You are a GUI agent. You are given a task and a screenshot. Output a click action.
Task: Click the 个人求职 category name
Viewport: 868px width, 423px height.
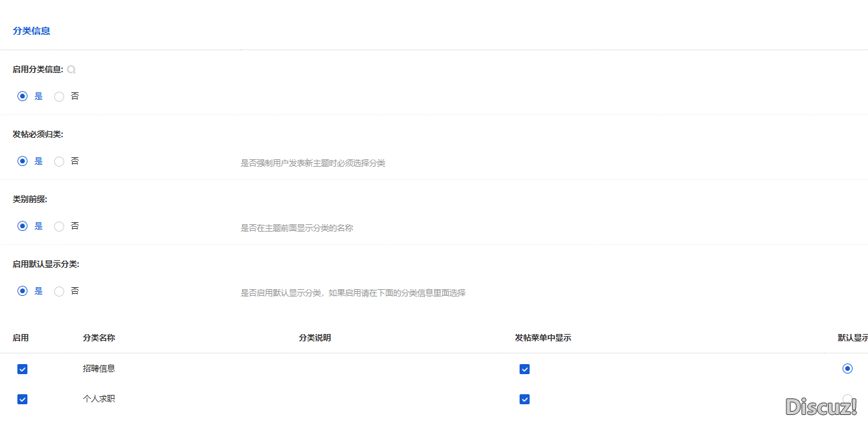pyautogui.click(x=98, y=398)
